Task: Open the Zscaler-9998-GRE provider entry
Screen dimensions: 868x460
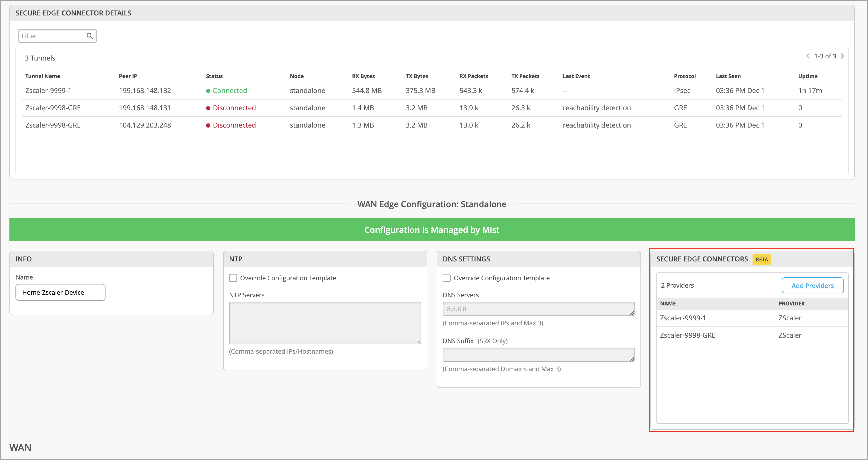Action: click(687, 335)
